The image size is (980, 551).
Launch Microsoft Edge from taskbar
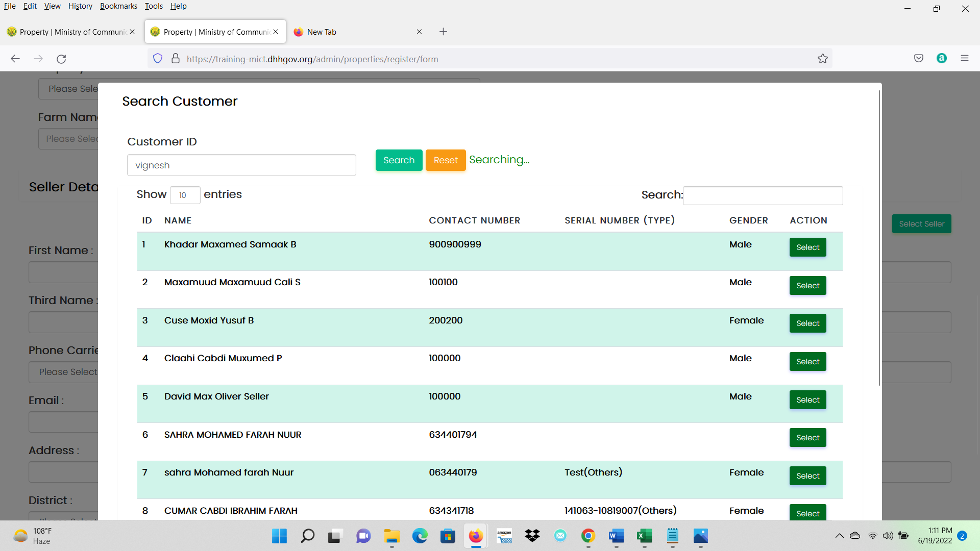pos(420,536)
